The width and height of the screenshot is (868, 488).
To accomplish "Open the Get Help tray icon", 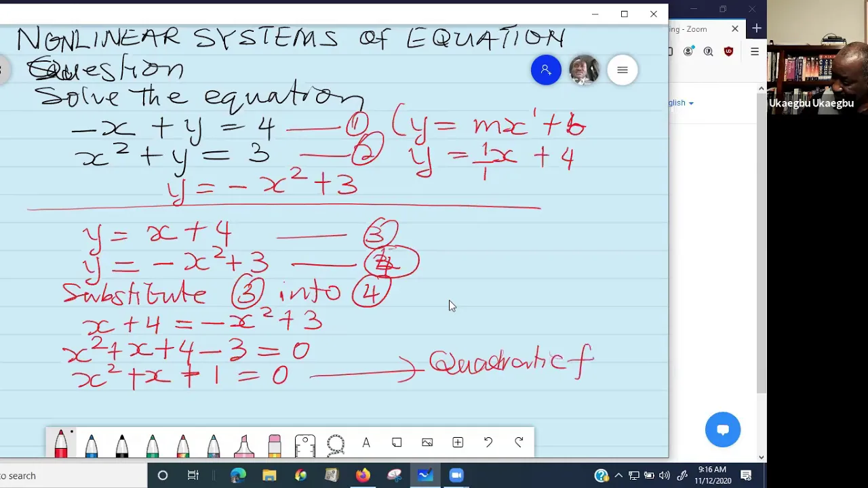I will (601, 476).
